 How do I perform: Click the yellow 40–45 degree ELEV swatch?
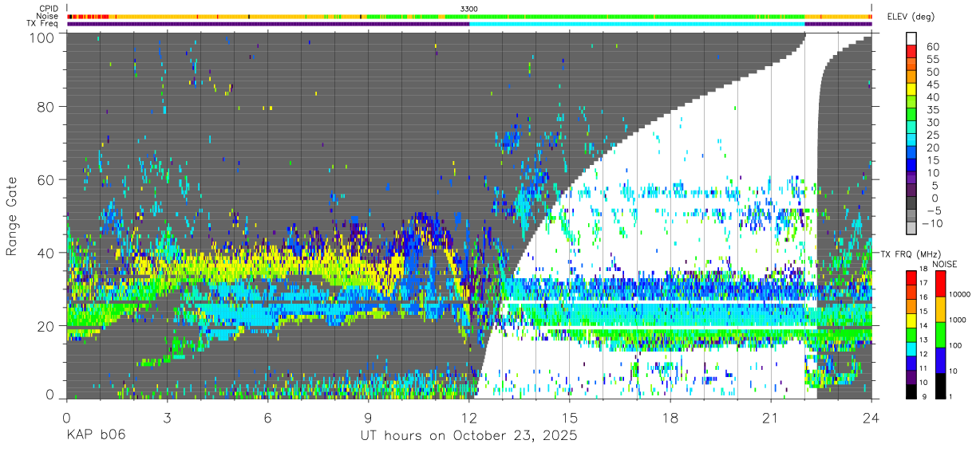click(911, 90)
